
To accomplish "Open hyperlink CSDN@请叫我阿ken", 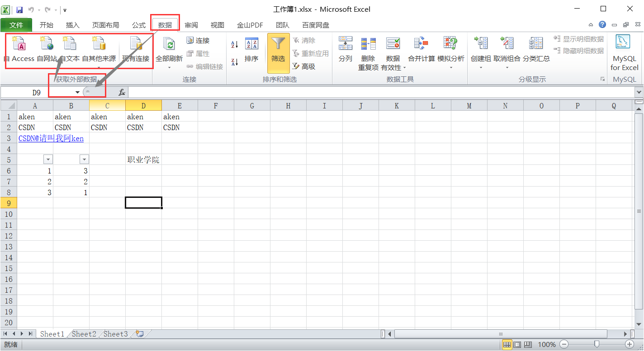I will [51, 138].
